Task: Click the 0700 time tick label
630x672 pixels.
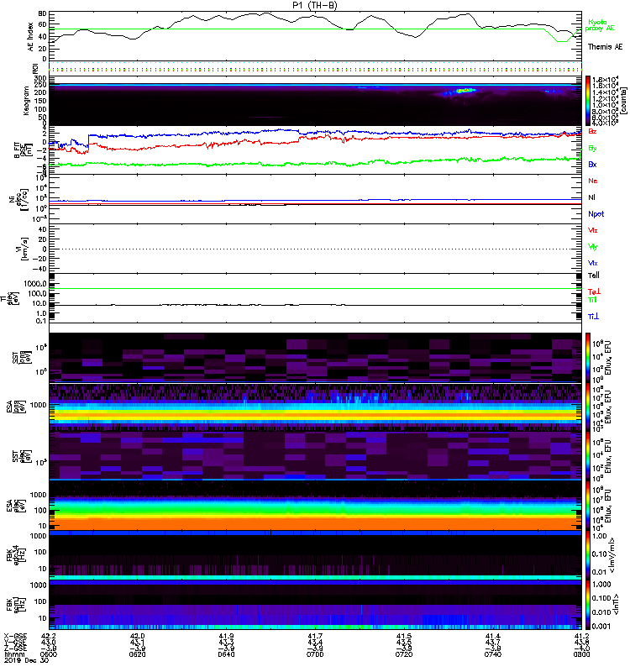Action: pyautogui.click(x=315, y=654)
